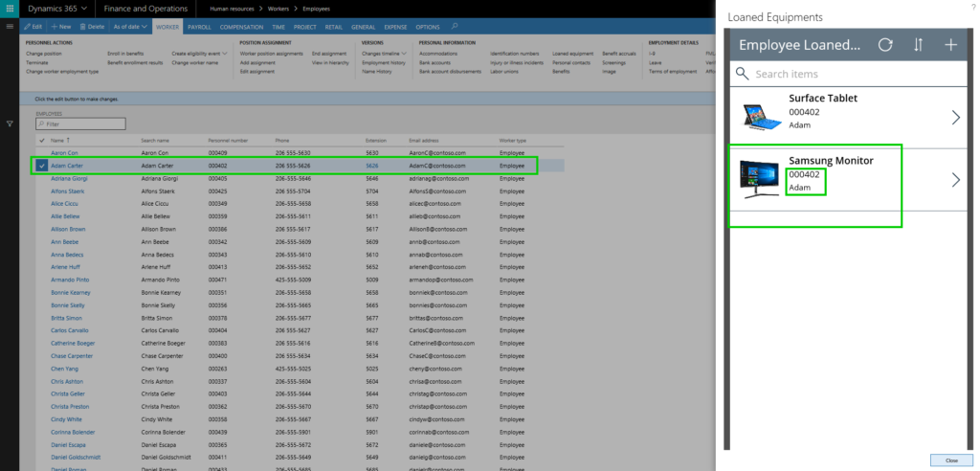This screenshot has height=471, width=980.
Task: Switch to the COMPENSATION tab
Action: click(x=241, y=27)
